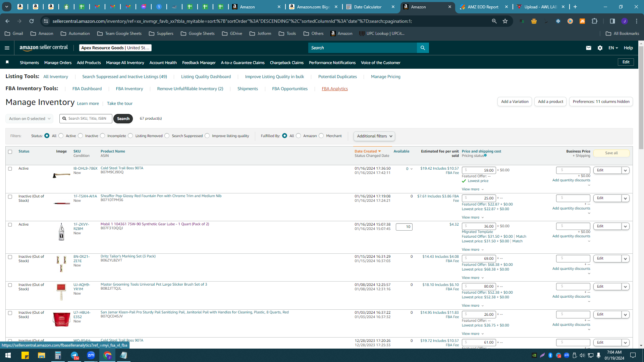644x362 pixels.
Task: Click the Save all button
Action: tap(611, 153)
